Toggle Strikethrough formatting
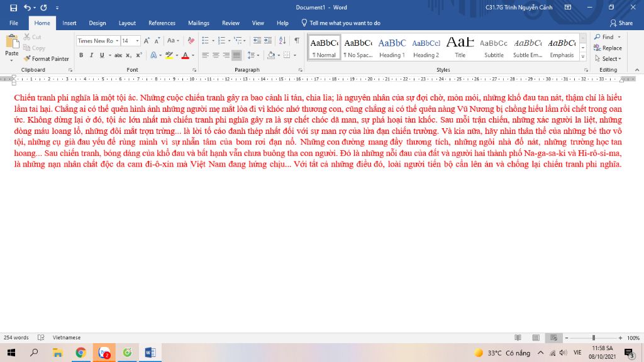644x362 pixels. click(118, 55)
